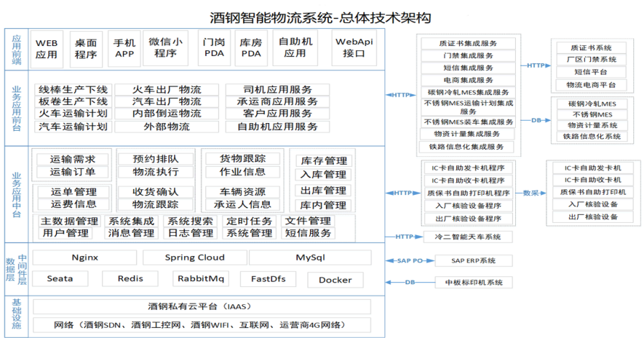The height and width of the screenshot is (338, 644).
Task: Click the '承运人信息' module
Action: coord(242,204)
